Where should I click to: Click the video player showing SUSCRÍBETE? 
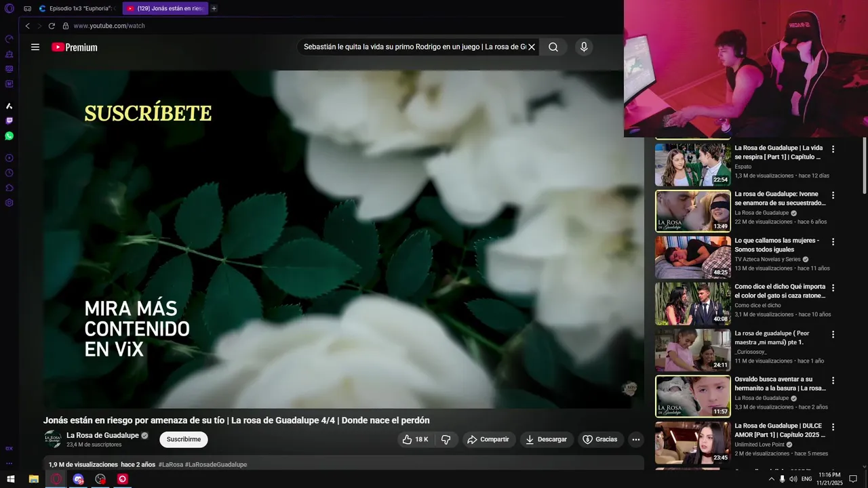(x=344, y=239)
